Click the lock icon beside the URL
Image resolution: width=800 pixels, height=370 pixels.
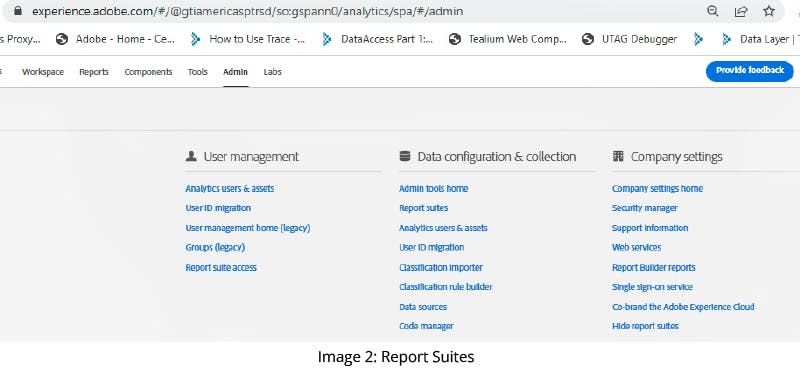pos(18,11)
